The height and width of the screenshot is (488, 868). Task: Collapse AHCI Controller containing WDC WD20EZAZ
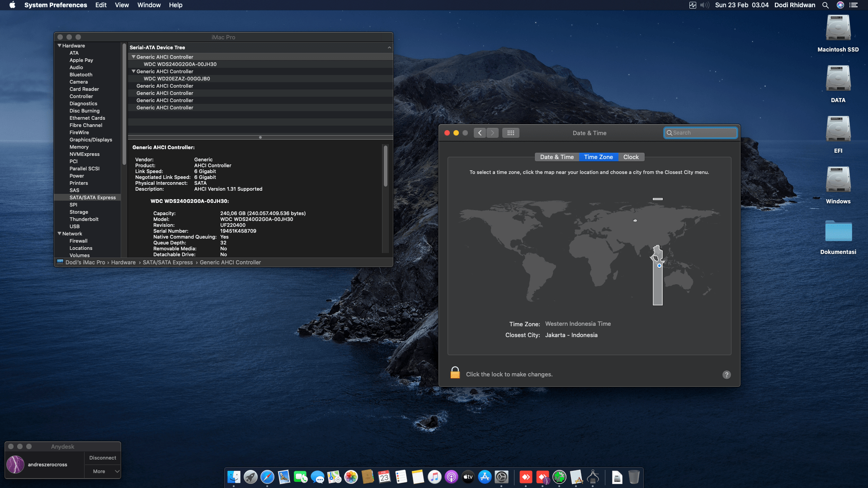pyautogui.click(x=133, y=71)
